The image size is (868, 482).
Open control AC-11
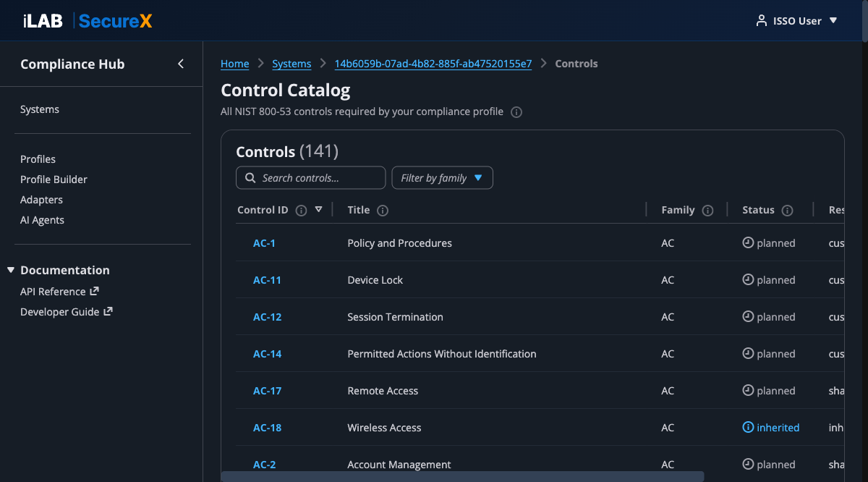click(267, 280)
